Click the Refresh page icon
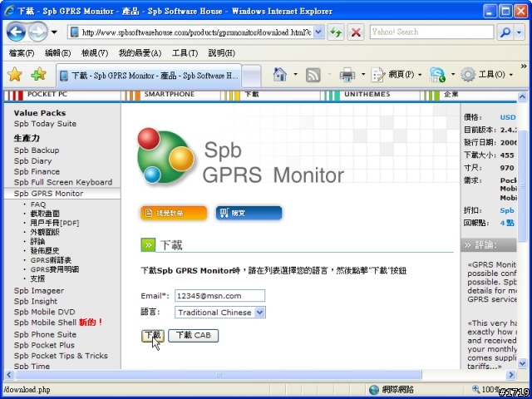The width and height of the screenshot is (532, 399). click(x=336, y=32)
